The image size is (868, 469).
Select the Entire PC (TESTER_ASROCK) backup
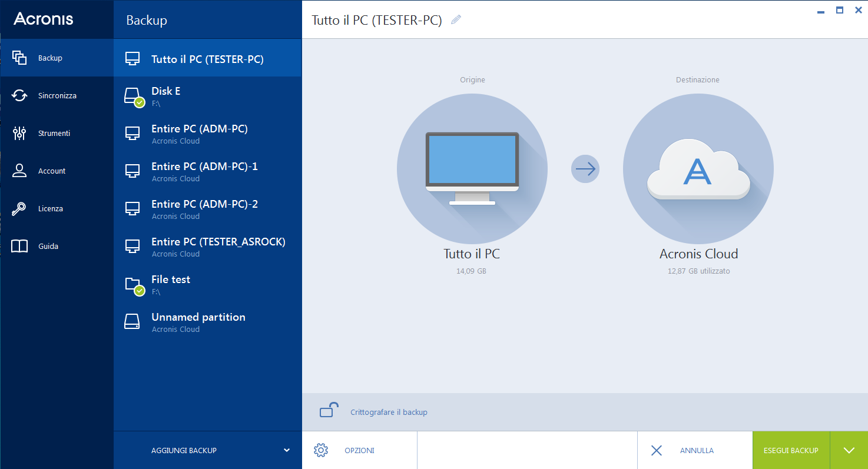207,247
